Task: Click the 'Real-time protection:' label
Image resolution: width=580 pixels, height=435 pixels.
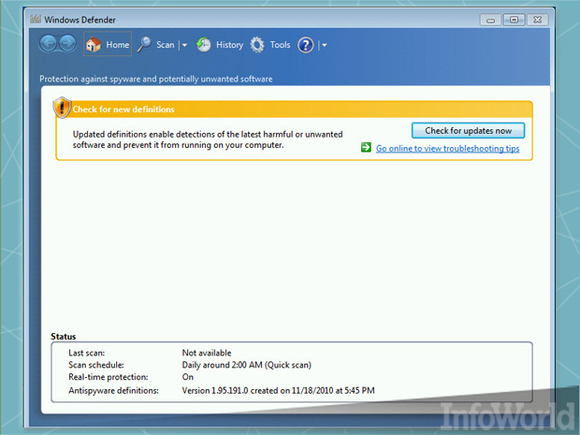Action: (x=108, y=377)
